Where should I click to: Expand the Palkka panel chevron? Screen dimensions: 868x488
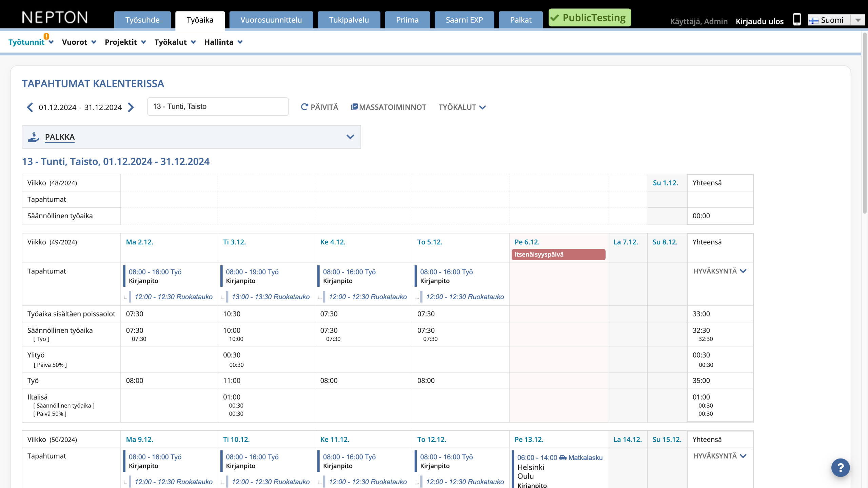tap(350, 137)
